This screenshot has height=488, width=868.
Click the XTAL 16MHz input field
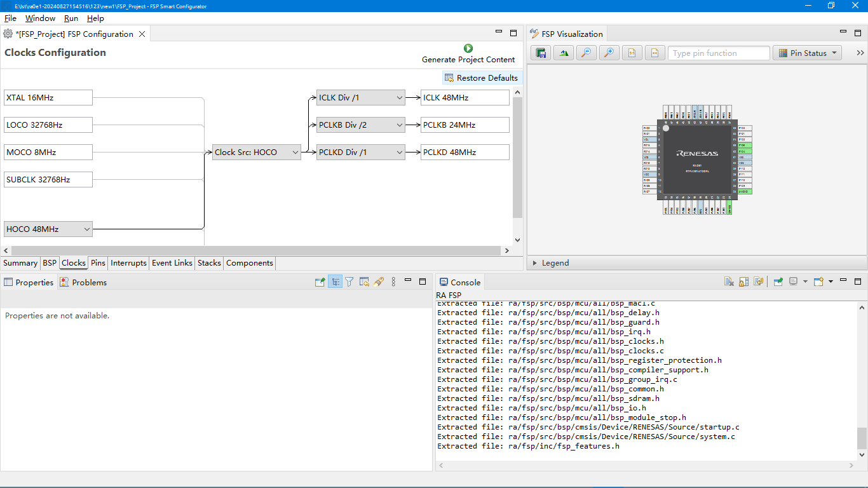click(x=48, y=98)
